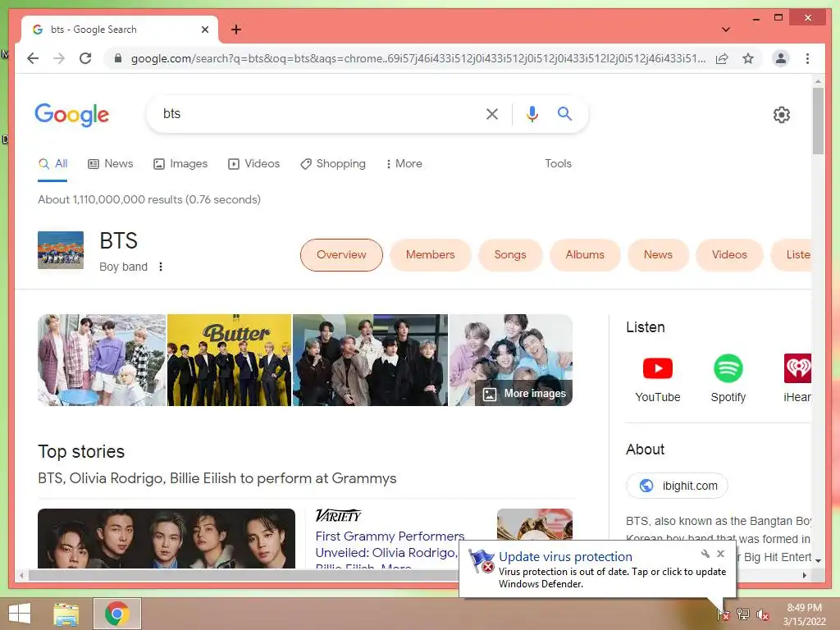Open File Explorer from the taskbar
Screen dimensions: 840x630
click(66, 614)
